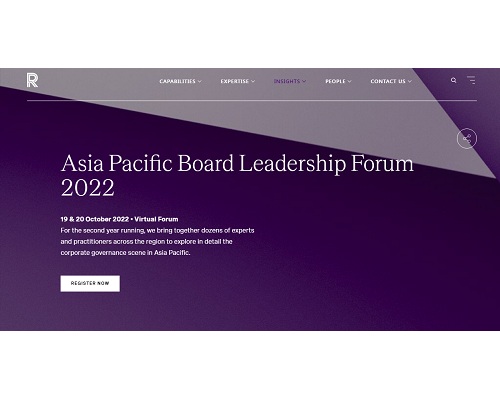Expand the Expertise chevron

coord(253,81)
